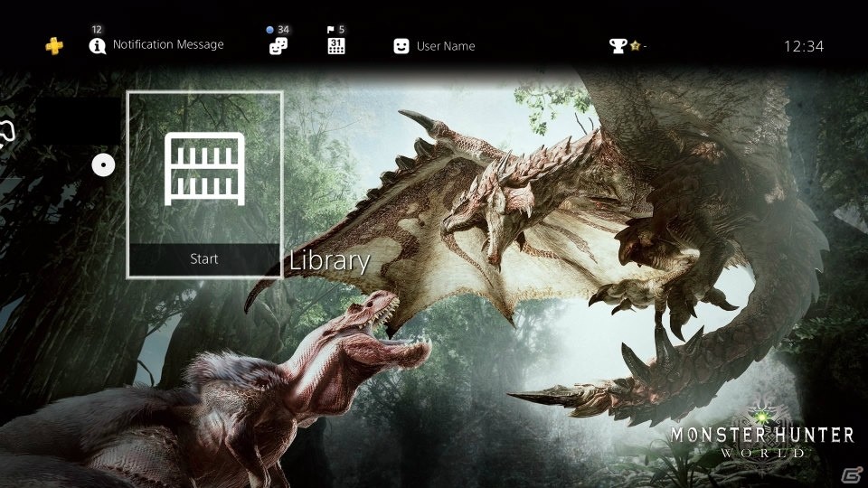Click the notification count 12 badge
This screenshot has height=488, width=868.
point(97,29)
